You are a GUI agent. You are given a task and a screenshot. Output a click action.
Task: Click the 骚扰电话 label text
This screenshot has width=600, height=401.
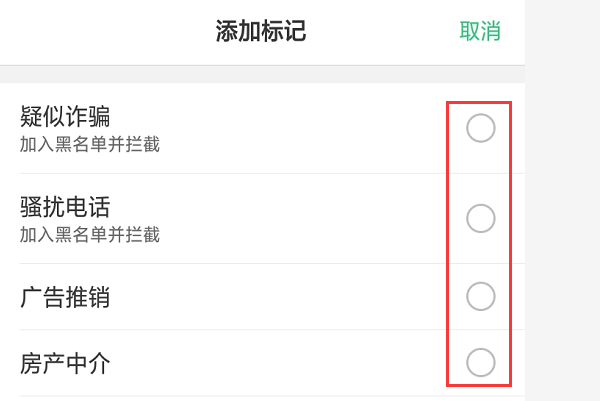[x=65, y=207]
